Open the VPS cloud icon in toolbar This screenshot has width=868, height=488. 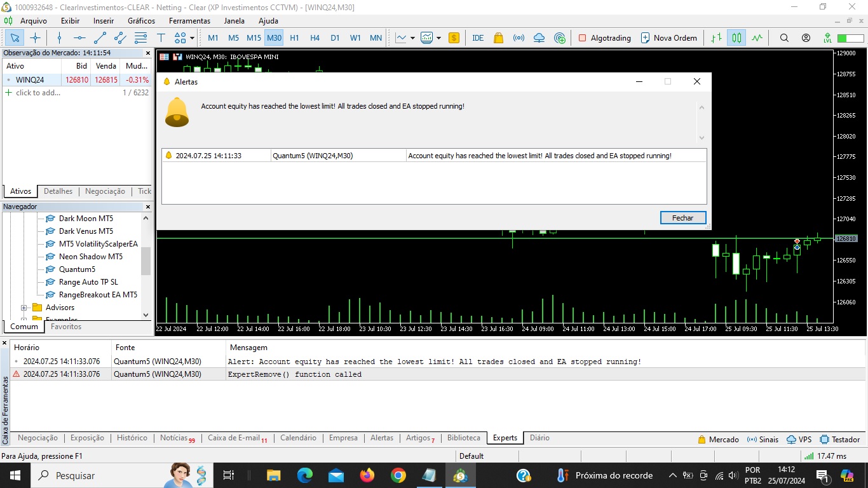click(x=539, y=37)
